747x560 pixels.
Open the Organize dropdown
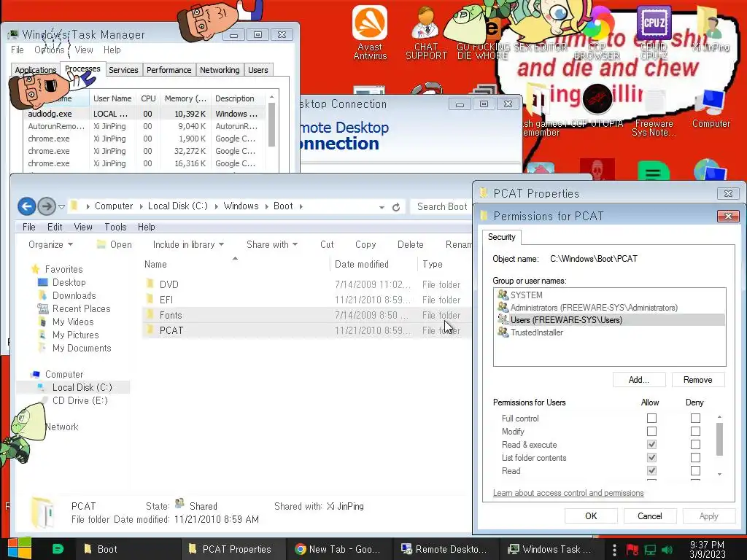[50, 244]
